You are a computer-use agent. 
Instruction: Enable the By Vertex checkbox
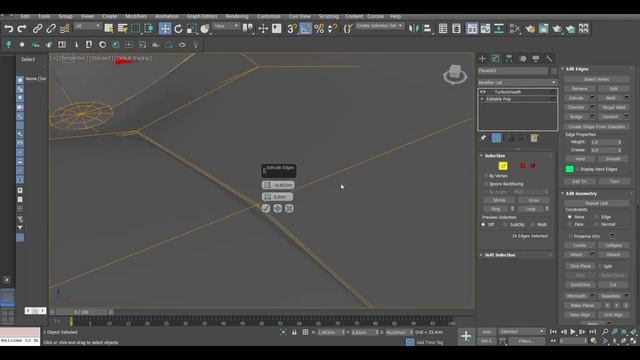pos(486,176)
